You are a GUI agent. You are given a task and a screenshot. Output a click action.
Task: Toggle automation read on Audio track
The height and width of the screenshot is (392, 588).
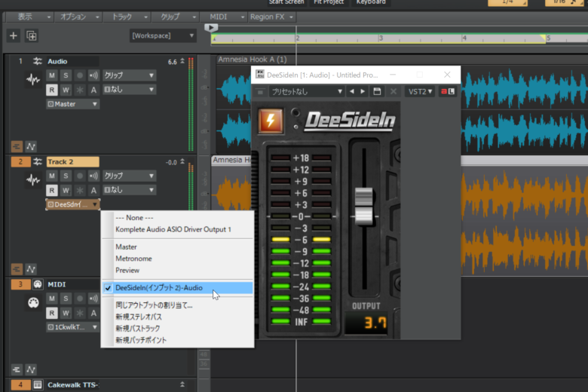(x=52, y=90)
